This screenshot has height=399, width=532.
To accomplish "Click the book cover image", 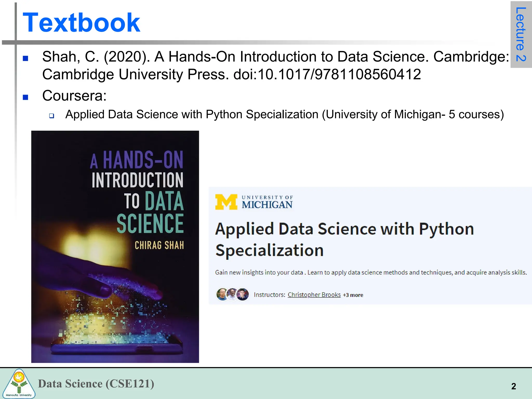I will 115,247.
